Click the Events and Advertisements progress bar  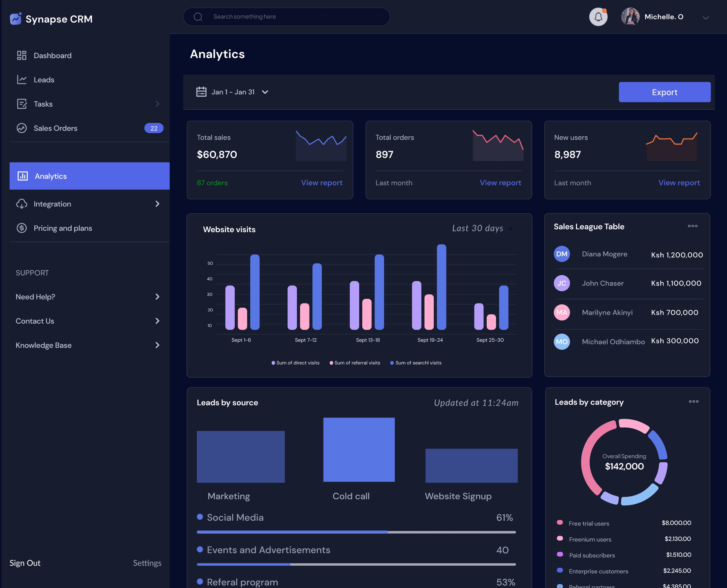(356, 564)
